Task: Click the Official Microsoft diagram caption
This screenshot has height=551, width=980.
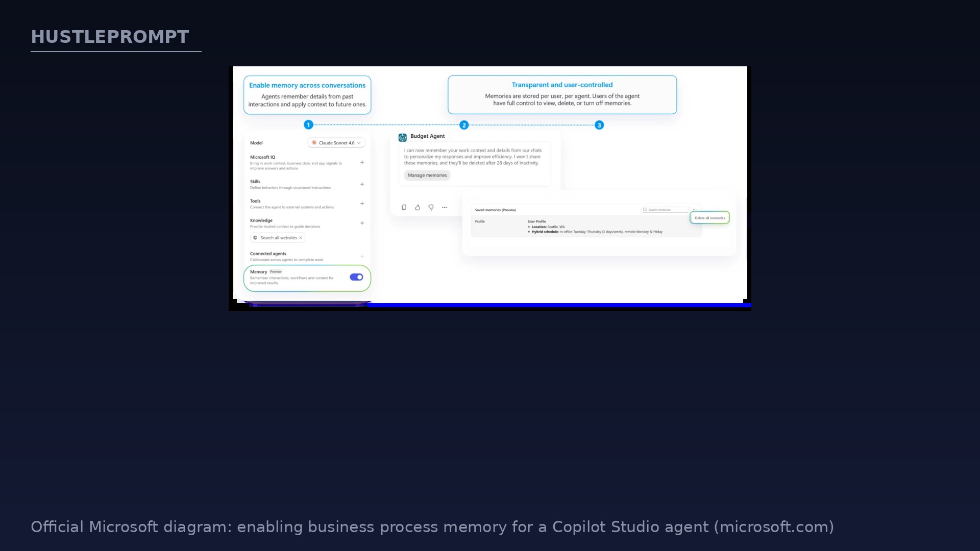Action: click(432, 527)
